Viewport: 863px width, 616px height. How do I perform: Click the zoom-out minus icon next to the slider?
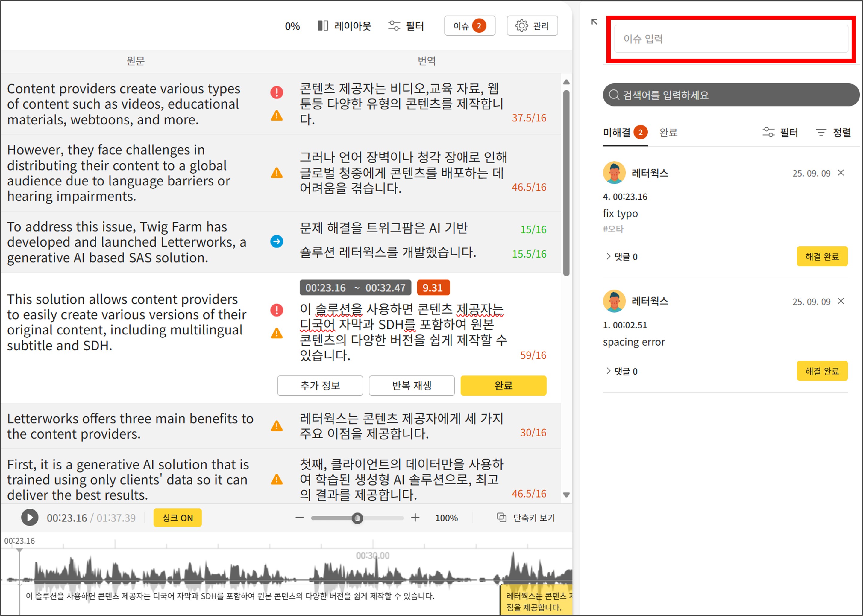tap(300, 517)
